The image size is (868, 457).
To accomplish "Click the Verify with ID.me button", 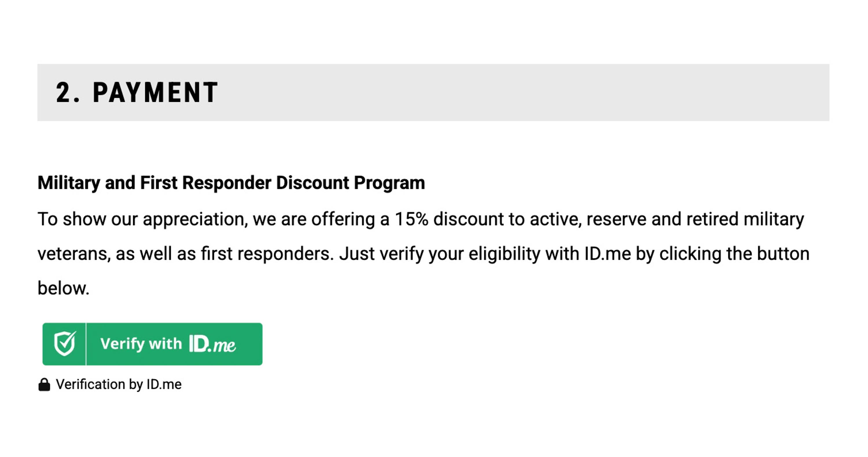I will click(152, 344).
